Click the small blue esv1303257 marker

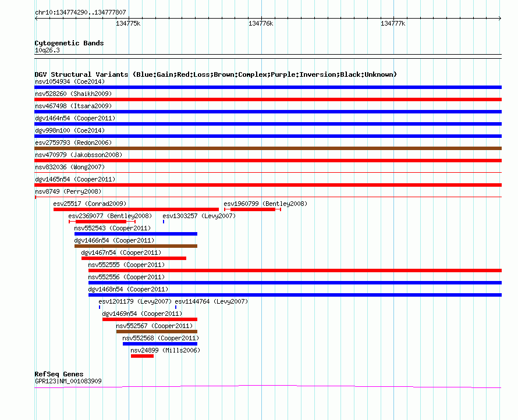click(164, 222)
